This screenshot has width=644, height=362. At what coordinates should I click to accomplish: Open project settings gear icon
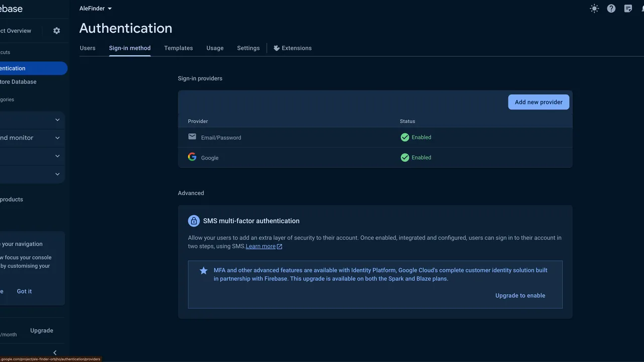point(56,31)
